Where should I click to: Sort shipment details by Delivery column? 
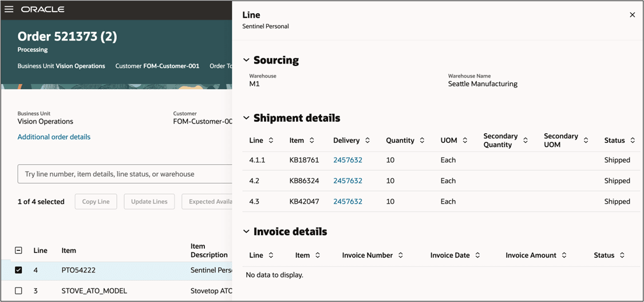370,141
